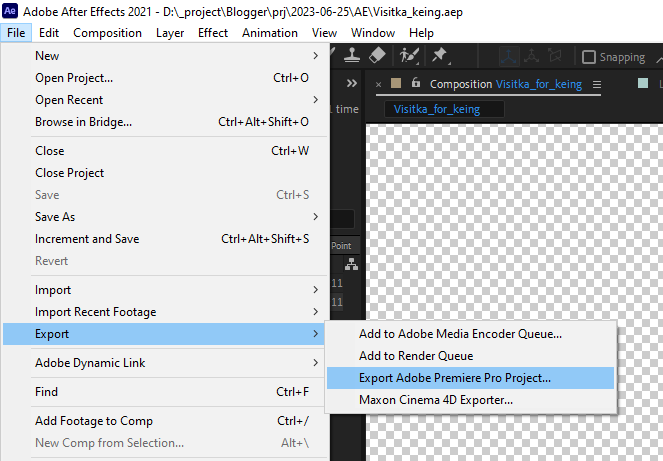Select Close in the File menu

[x=165, y=151]
